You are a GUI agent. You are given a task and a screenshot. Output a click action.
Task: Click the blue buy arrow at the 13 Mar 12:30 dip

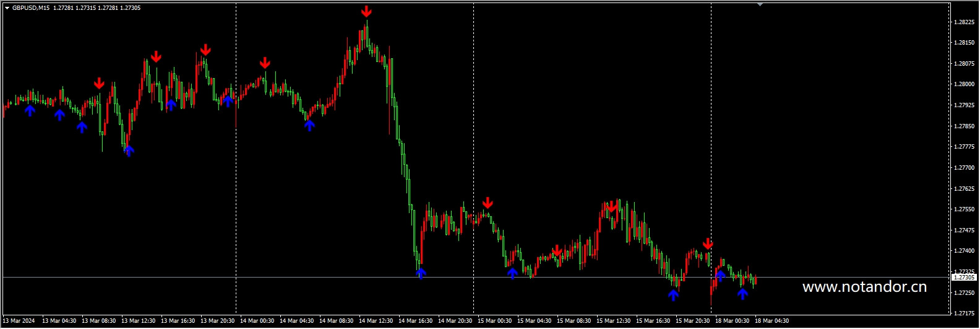pyautogui.click(x=129, y=151)
